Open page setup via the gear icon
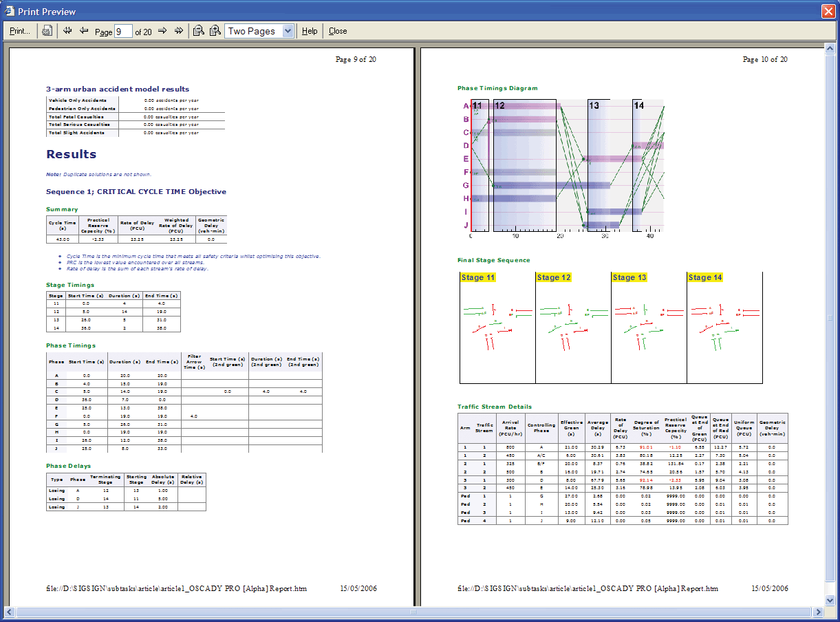840x622 pixels. tap(47, 31)
